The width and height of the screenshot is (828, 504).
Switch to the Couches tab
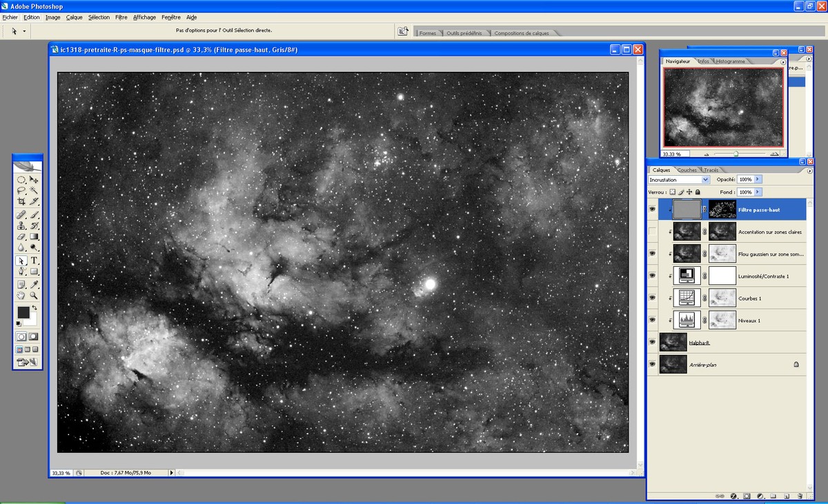(687, 170)
